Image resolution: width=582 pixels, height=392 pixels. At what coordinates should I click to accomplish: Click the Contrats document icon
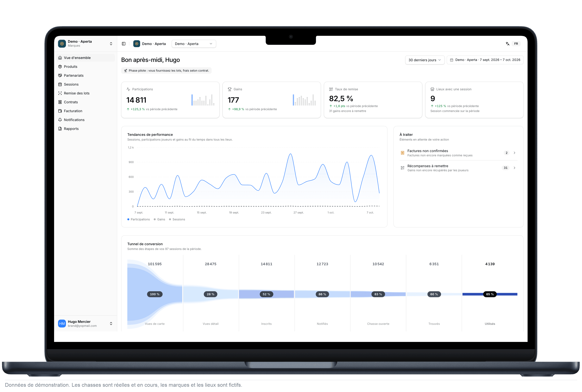[60, 102]
